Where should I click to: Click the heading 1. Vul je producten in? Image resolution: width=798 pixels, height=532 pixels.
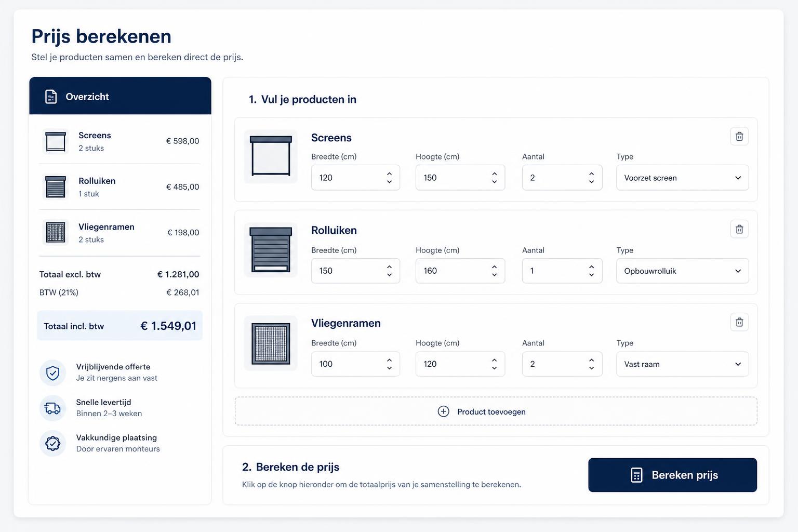(x=302, y=99)
